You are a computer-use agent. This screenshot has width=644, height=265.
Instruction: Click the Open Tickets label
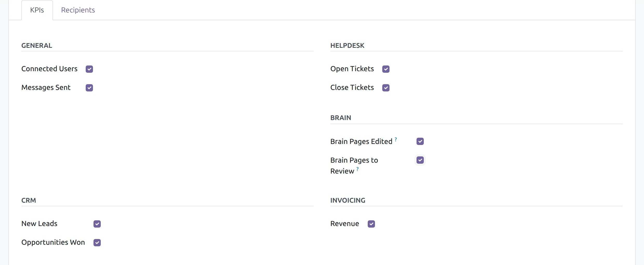(x=352, y=69)
